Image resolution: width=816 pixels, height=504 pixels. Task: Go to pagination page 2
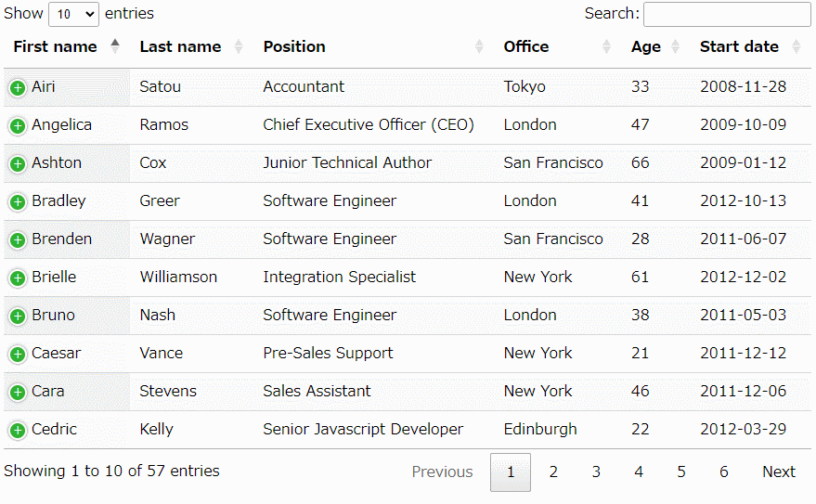[553, 472]
